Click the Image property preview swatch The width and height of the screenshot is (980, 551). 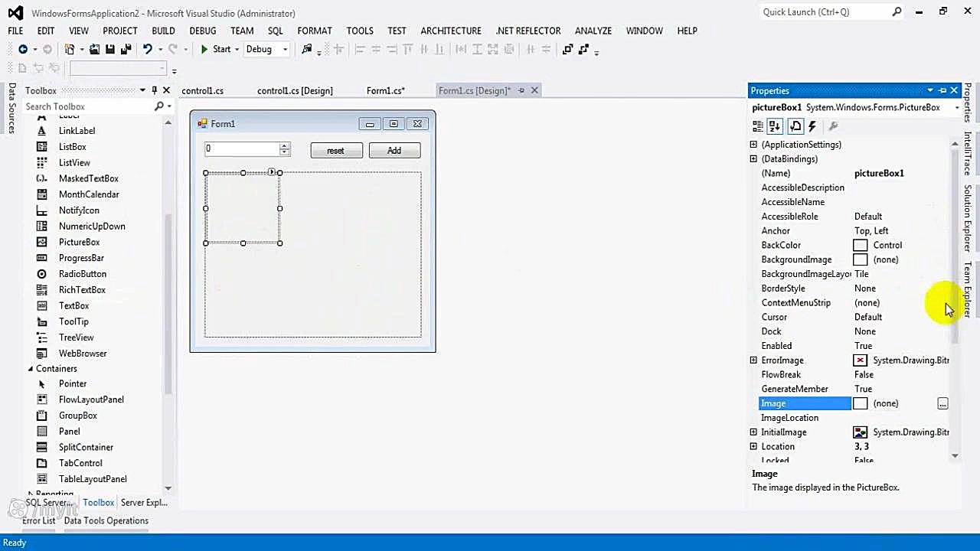point(861,404)
